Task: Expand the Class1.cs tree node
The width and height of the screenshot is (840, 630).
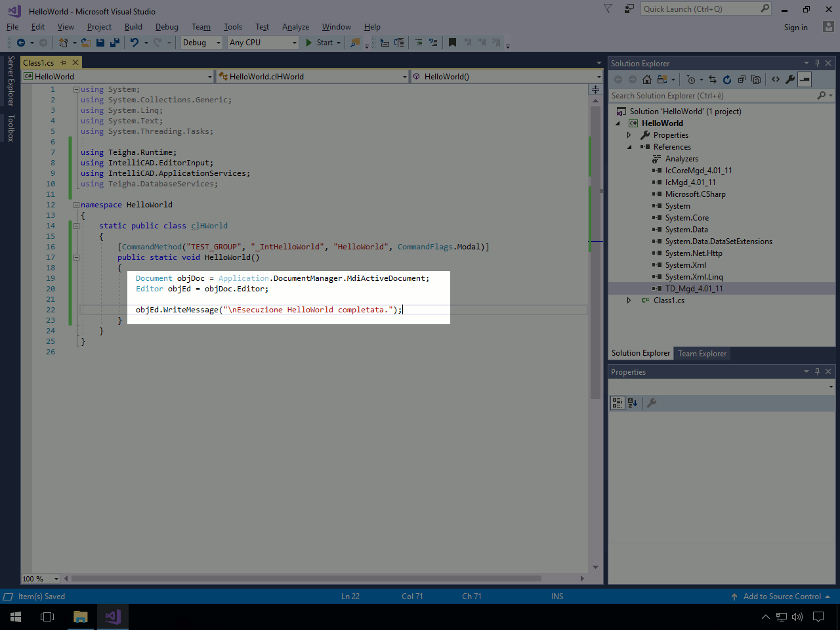Action: pyautogui.click(x=629, y=301)
